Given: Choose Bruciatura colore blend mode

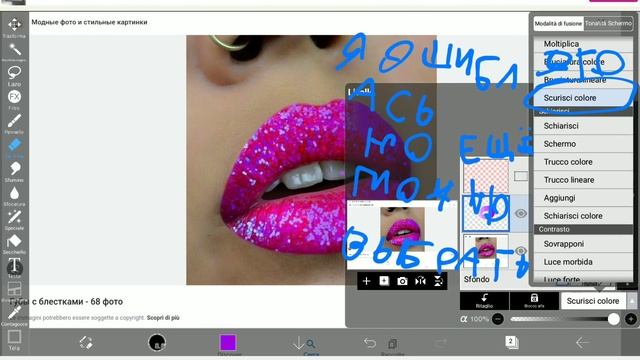Looking at the screenshot, I should pyautogui.click(x=583, y=62).
